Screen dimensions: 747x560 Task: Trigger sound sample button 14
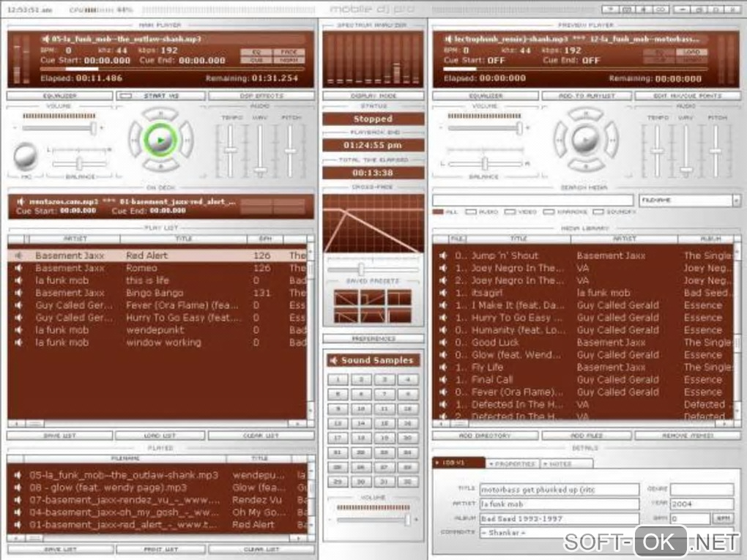tap(361, 423)
